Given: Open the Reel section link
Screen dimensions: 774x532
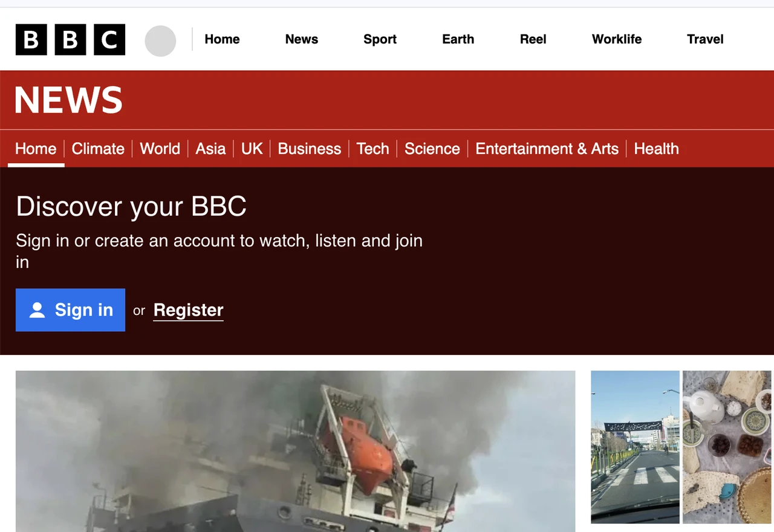Looking at the screenshot, I should coord(533,39).
